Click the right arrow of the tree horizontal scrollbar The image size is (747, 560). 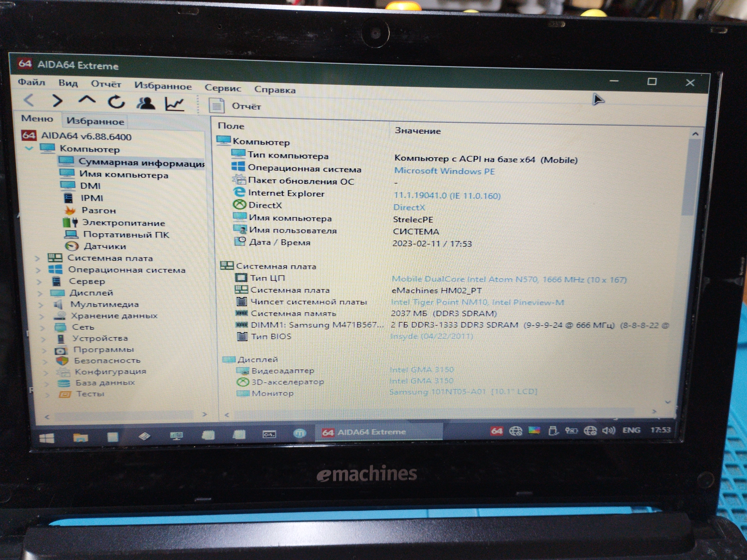point(205,415)
